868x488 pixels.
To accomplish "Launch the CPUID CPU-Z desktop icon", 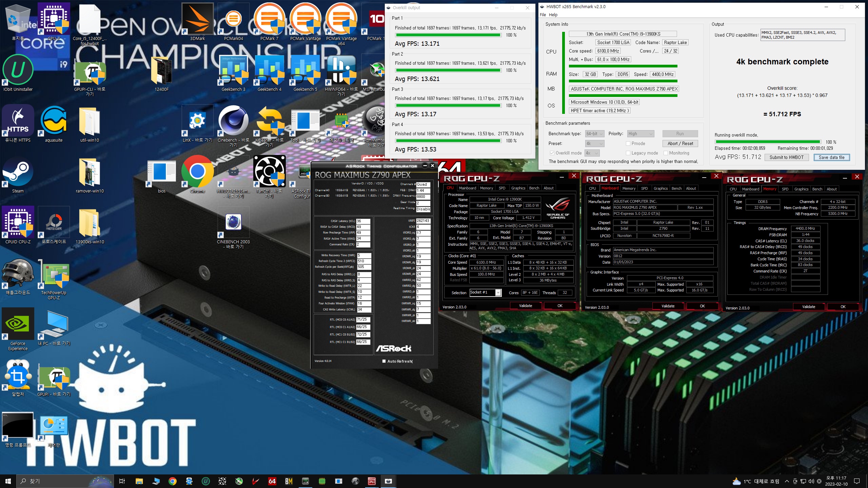I will pos(18,225).
